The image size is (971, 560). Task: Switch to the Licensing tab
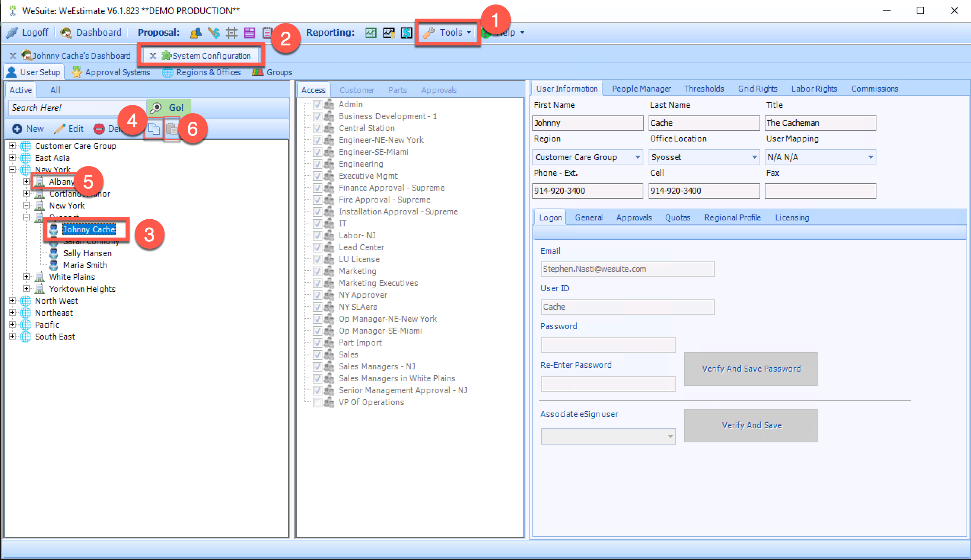(792, 218)
